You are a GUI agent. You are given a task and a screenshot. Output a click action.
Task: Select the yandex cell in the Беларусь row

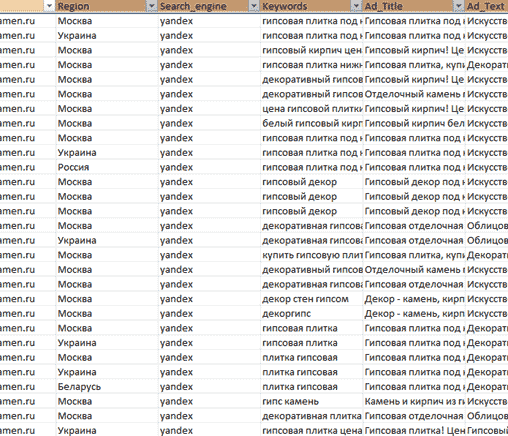click(x=209, y=387)
